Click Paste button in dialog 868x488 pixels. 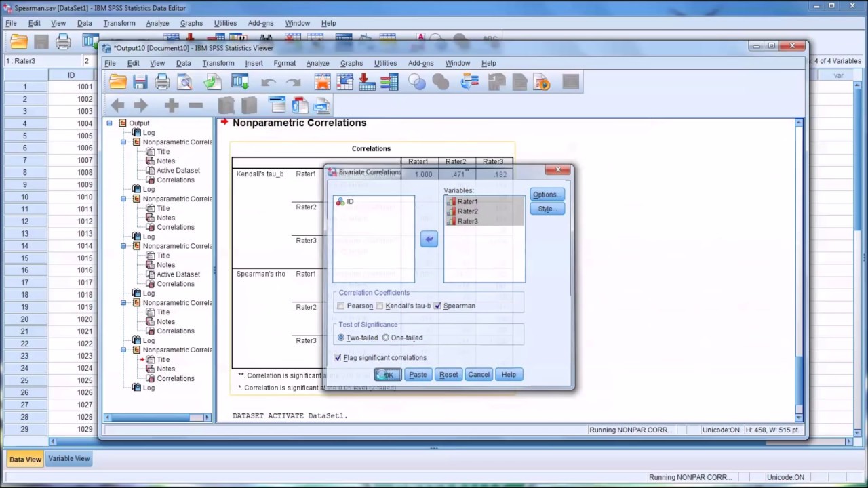click(x=418, y=375)
